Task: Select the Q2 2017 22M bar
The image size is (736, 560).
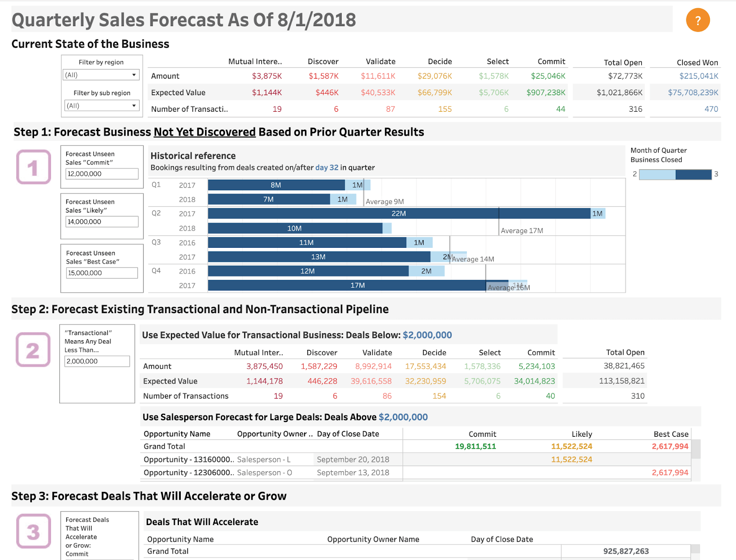Action: (x=399, y=213)
